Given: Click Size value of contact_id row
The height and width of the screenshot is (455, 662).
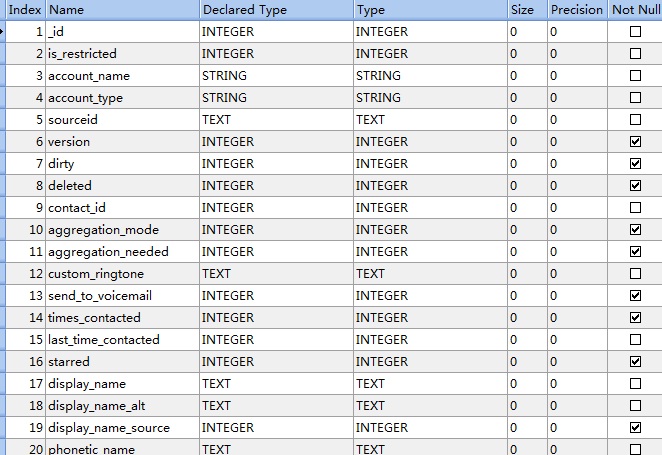Looking at the screenshot, I should 527,208.
